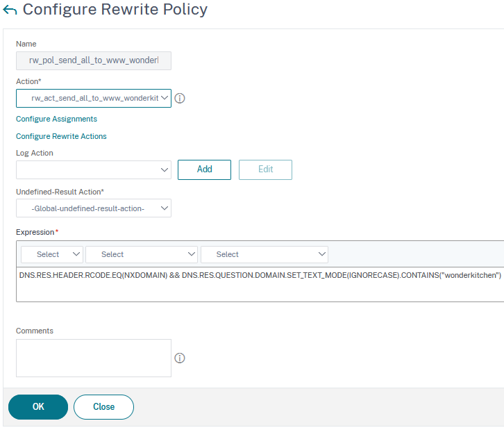
Task: Click the Edit button for Log Action
Action: 265,169
